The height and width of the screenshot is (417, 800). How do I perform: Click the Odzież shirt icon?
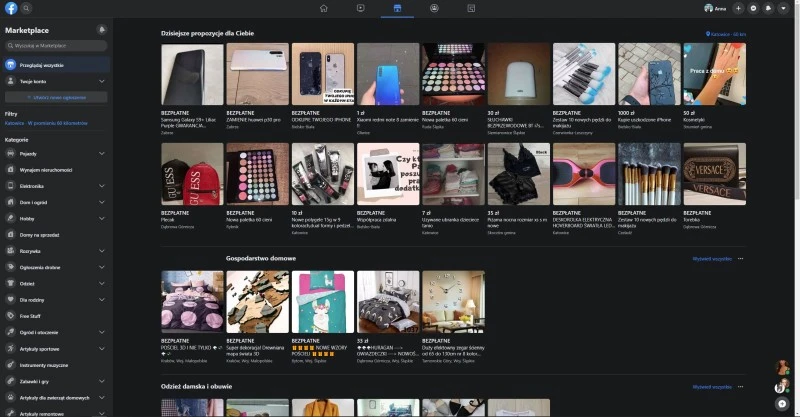tap(10, 283)
